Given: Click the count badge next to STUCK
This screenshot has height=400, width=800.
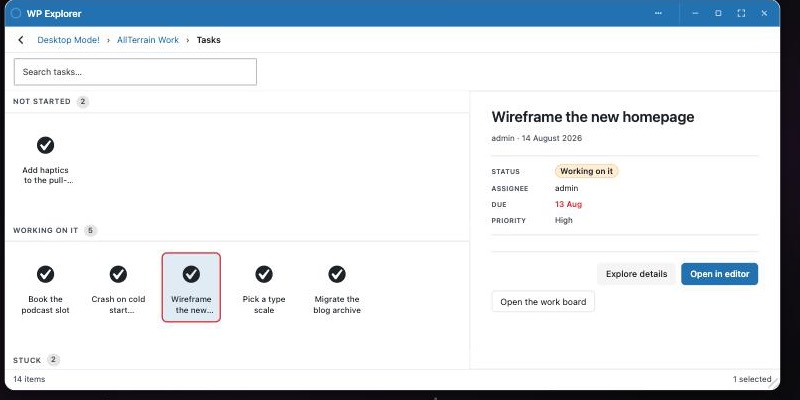Looking at the screenshot, I should [54, 360].
